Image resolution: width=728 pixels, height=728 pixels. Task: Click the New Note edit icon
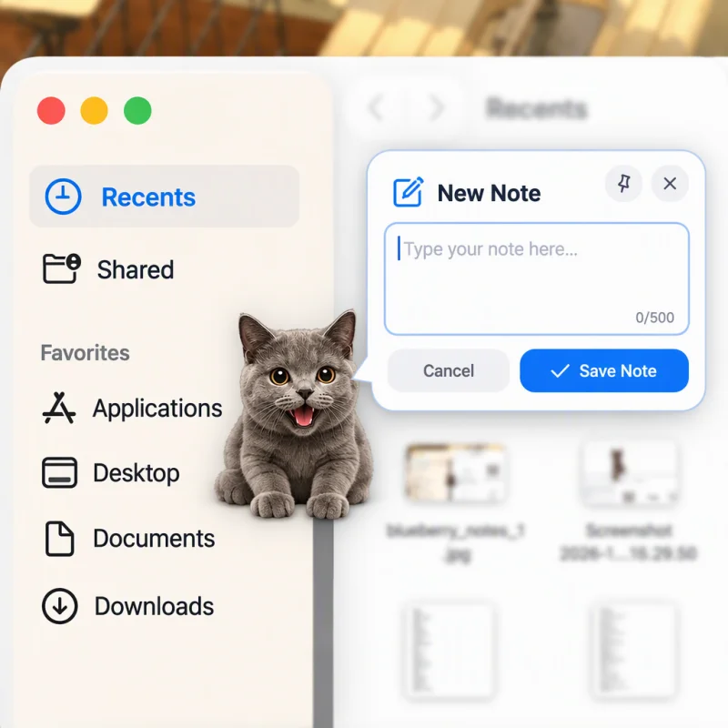point(408,192)
